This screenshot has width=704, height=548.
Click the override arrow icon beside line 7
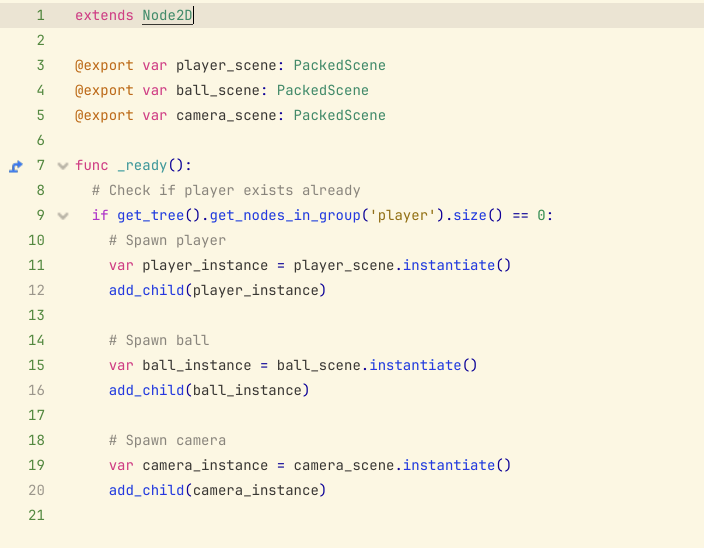click(16, 166)
